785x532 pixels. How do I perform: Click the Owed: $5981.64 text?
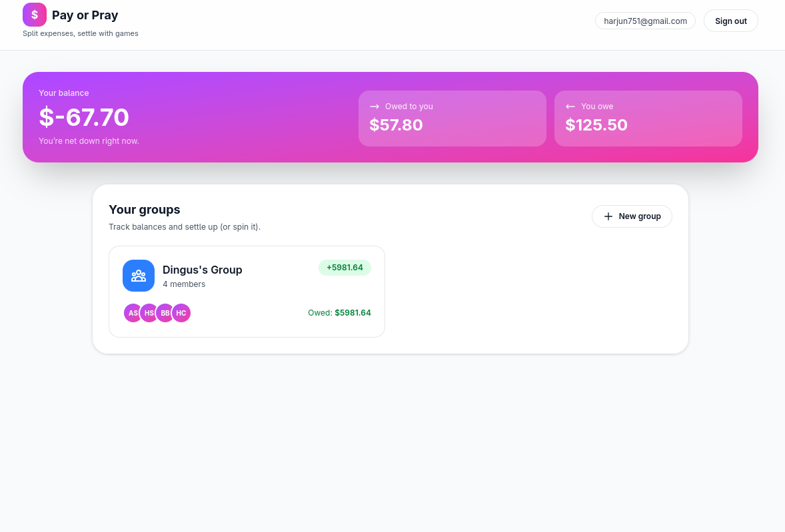(x=339, y=312)
